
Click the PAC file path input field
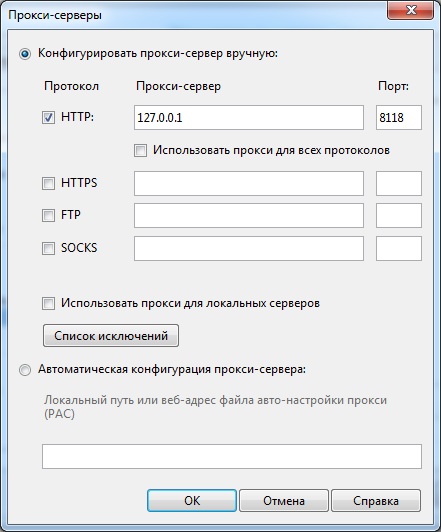point(232,456)
